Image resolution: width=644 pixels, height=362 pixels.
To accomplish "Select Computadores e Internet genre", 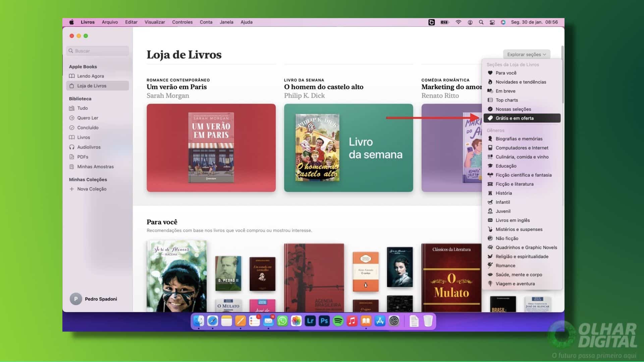I will [522, 148].
